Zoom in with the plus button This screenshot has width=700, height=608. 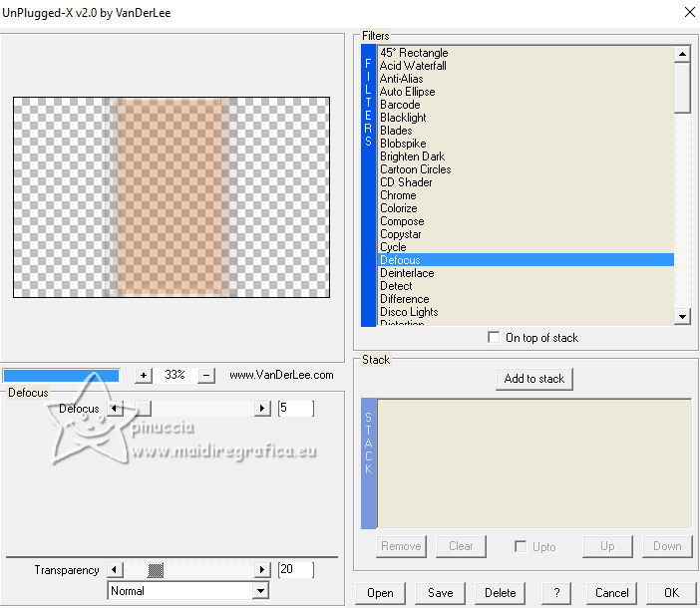click(144, 375)
